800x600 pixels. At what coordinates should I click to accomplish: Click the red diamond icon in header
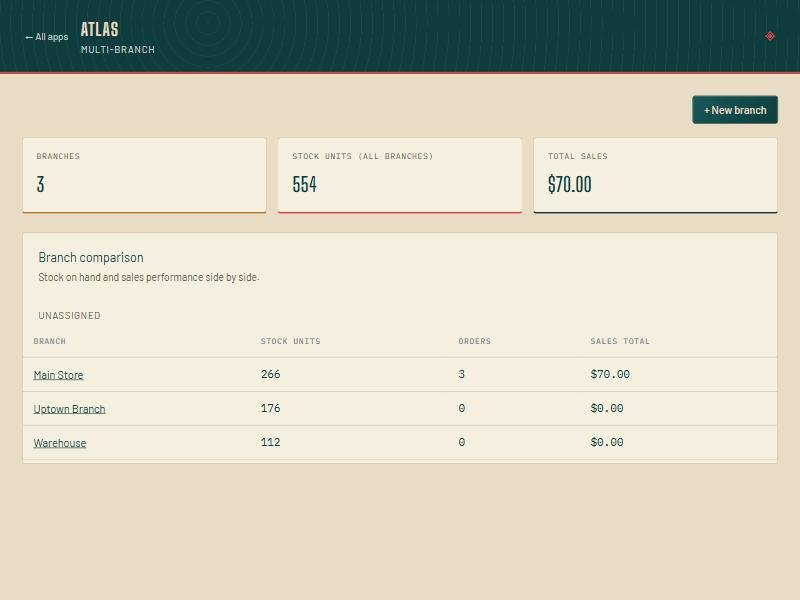[x=770, y=36]
